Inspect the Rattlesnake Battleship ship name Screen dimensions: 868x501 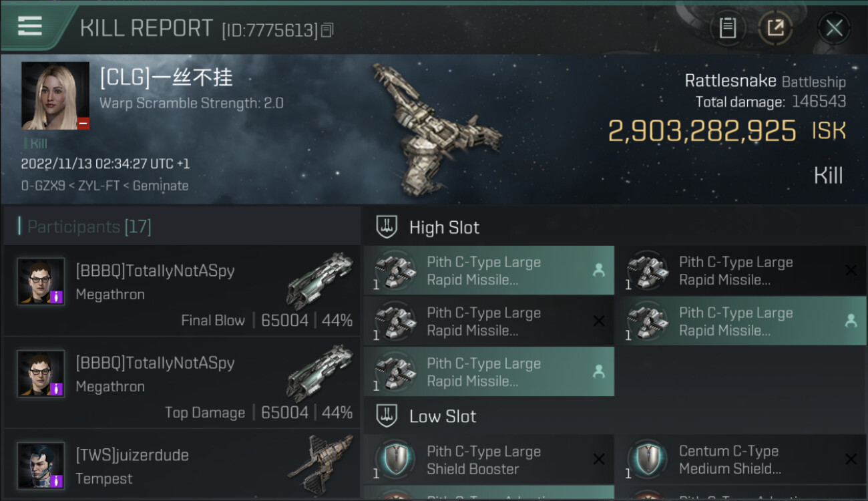point(765,81)
